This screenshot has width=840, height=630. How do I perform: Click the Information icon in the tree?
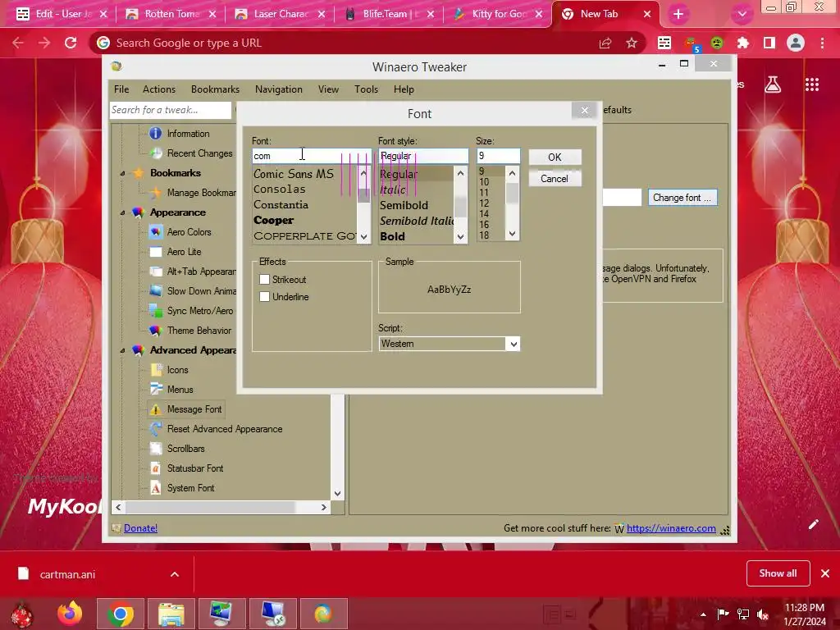tap(155, 134)
